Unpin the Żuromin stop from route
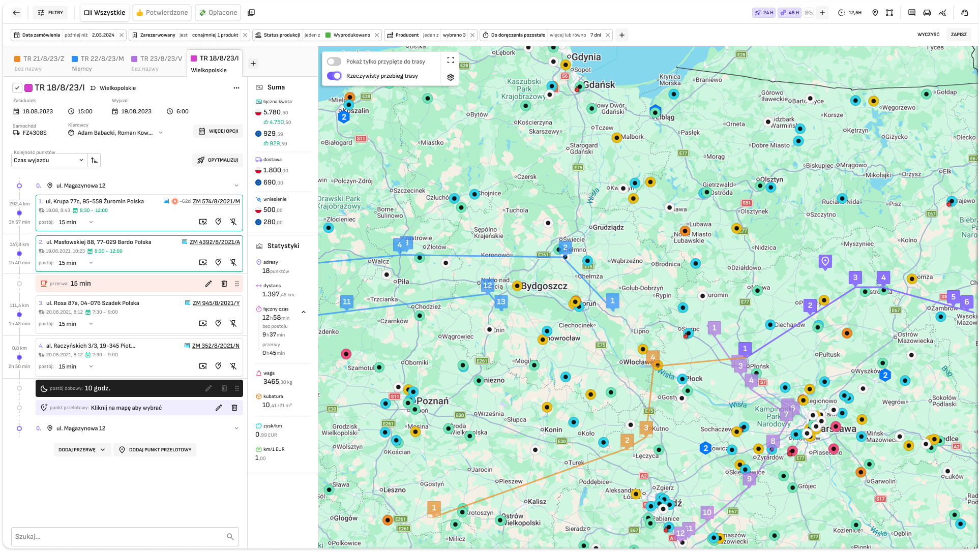Image resolution: width=980 pixels, height=552 pixels. click(233, 222)
